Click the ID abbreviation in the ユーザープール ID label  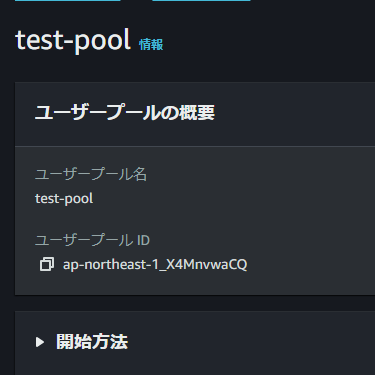coord(143,240)
